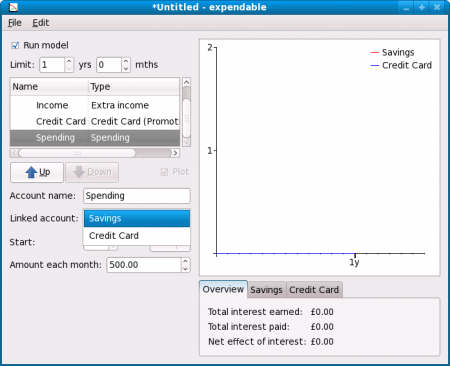Screen dimensions: 450x366
Task: Click the accounts list horizontal scrollbar thumb
Action: click(77, 153)
